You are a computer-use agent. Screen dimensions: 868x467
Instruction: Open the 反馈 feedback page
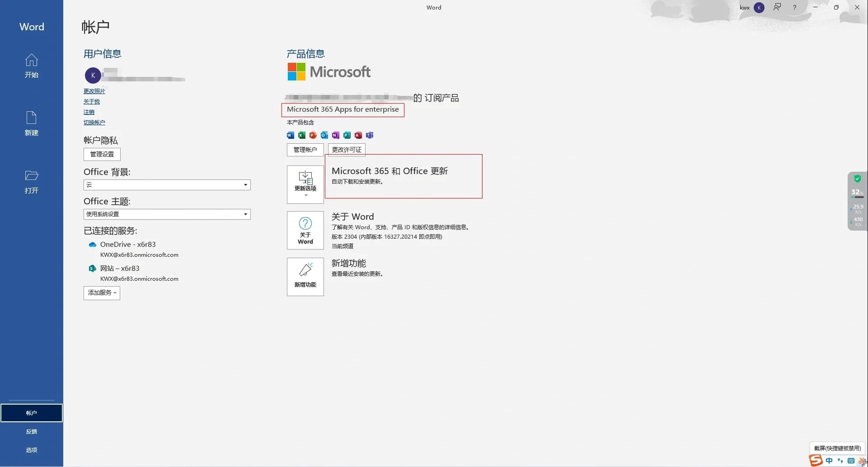point(31,431)
